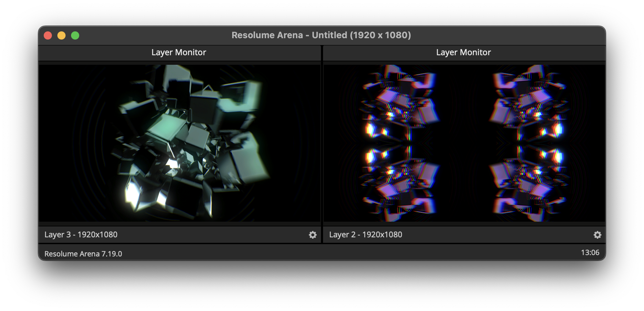Click the 13:06 clock in status bar
The image size is (644, 311).
point(590,253)
